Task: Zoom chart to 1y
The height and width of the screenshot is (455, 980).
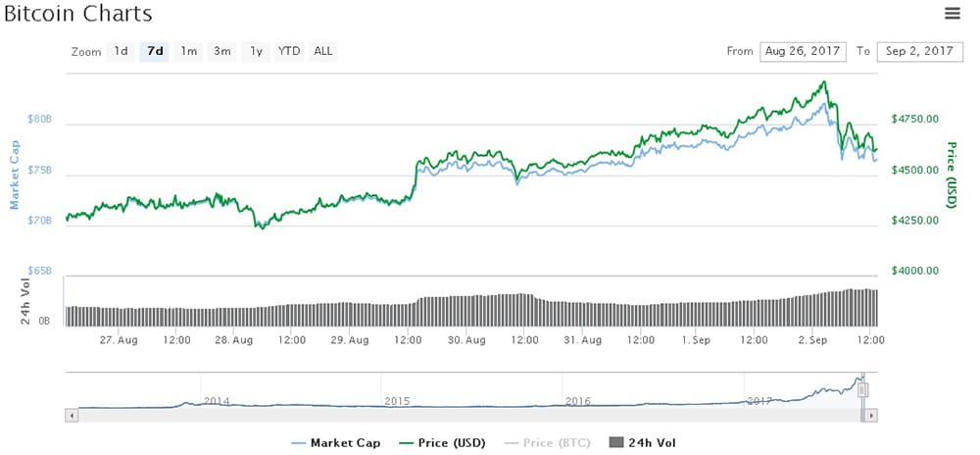Action: [256, 51]
